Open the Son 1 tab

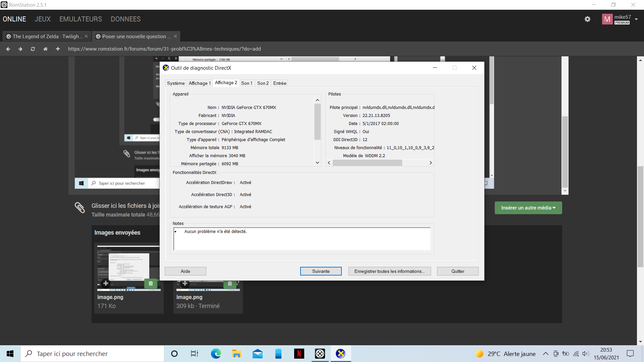click(247, 83)
